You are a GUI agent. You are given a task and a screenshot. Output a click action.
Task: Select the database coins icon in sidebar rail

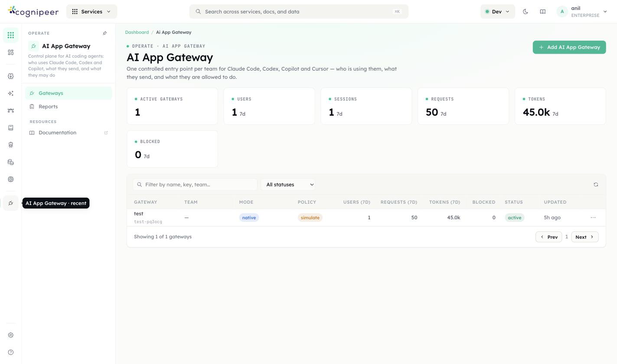[x=11, y=162]
